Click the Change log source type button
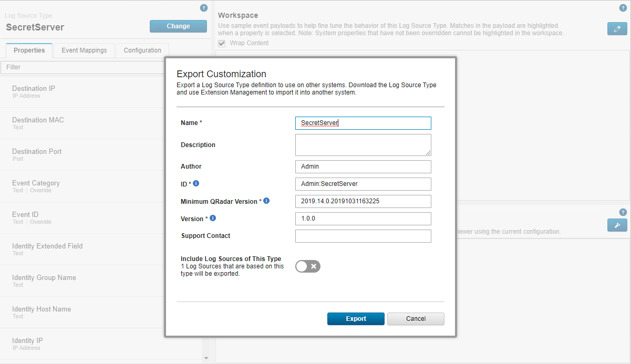 (x=178, y=26)
